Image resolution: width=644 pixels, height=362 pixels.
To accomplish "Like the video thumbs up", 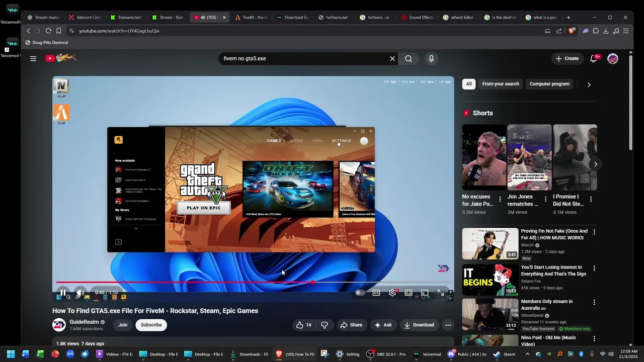I will point(304,325).
